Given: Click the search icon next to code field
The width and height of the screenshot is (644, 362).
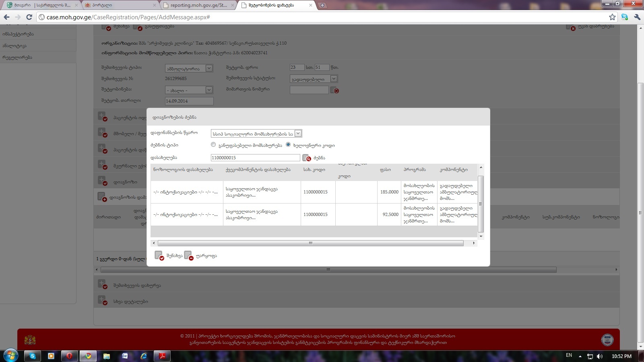Looking at the screenshot, I should [307, 158].
